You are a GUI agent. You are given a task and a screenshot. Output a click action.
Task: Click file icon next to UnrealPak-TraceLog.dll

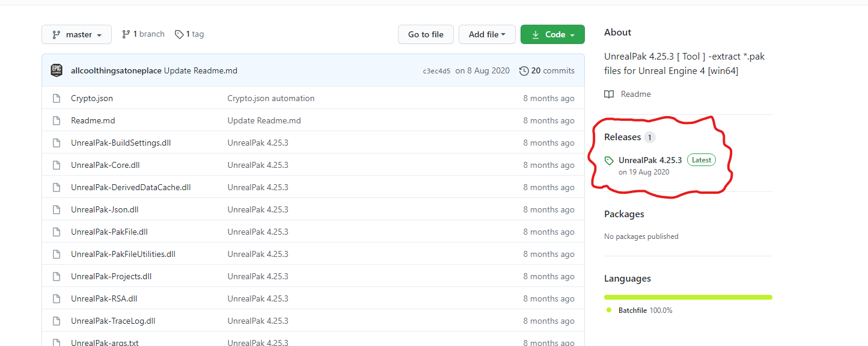pos(57,321)
